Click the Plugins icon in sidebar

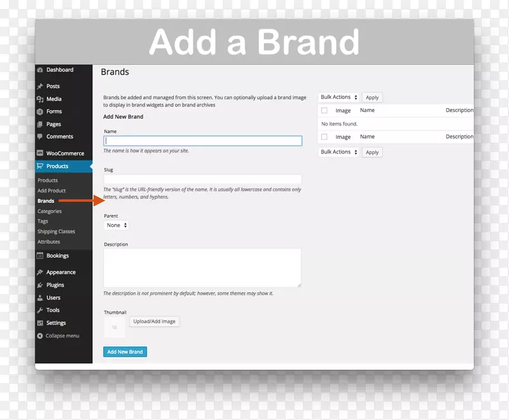point(40,285)
